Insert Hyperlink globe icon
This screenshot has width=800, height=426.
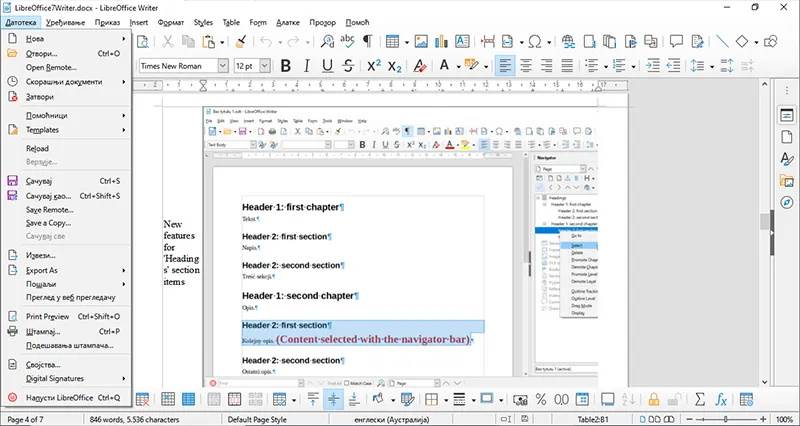569,41
